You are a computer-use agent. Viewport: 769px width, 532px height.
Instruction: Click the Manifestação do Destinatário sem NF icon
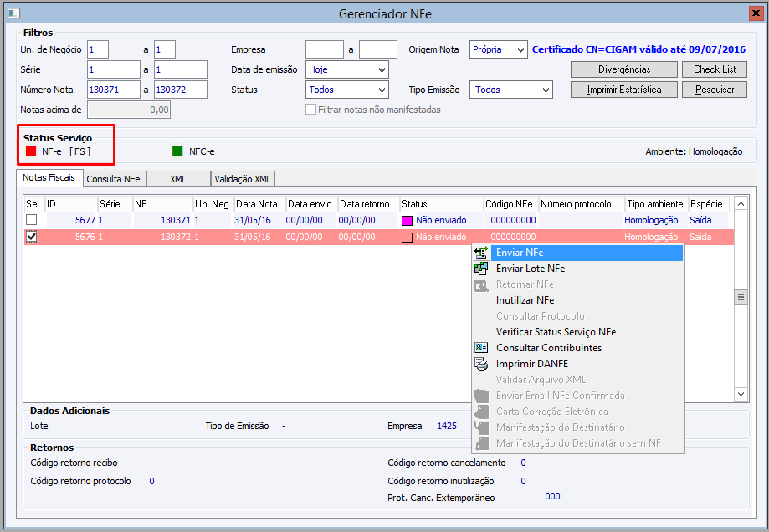point(481,443)
